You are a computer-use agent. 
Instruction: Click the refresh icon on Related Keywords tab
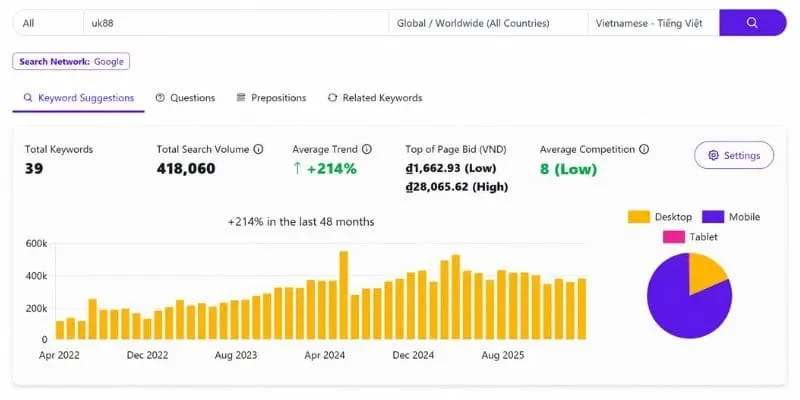(333, 97)
